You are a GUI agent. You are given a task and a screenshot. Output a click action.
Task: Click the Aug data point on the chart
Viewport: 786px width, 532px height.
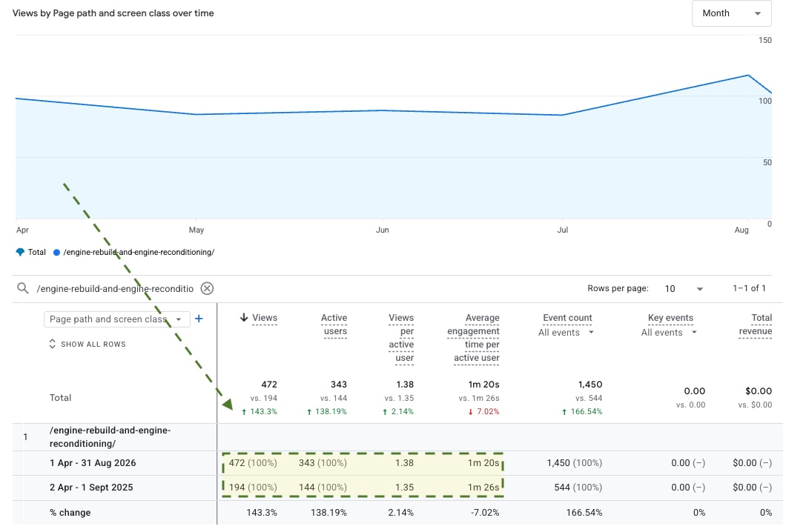coord(748,75)
